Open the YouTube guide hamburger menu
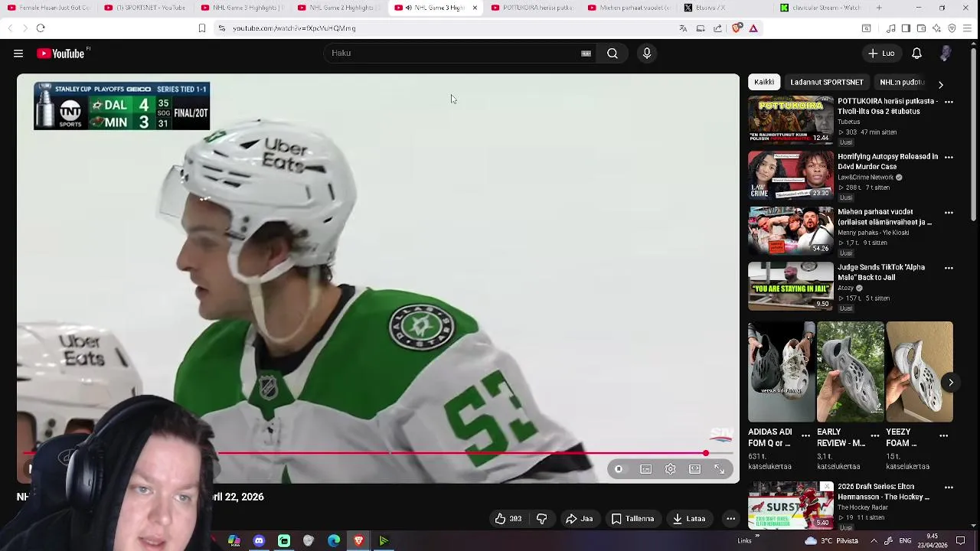Image resolution: width=980 pixels, height=551 pixels. click(x=18, y=54)
